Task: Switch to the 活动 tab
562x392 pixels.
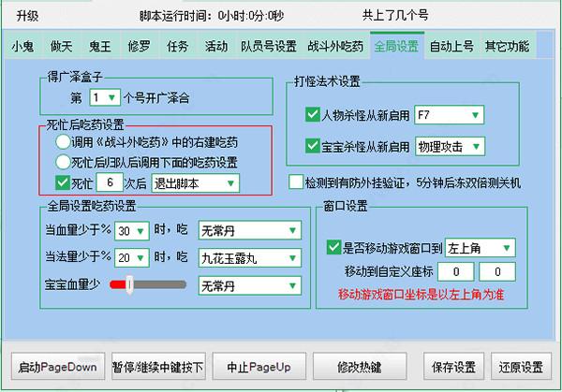Action: (216, 46)
